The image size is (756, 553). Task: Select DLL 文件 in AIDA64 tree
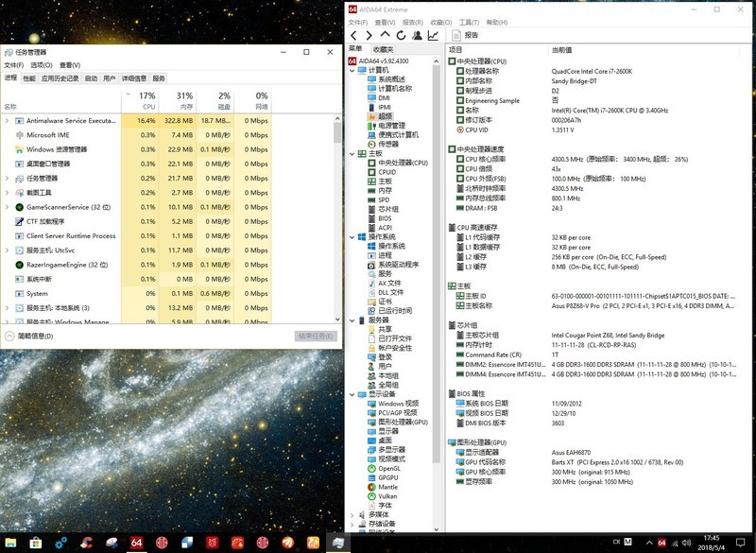point(386,292)
